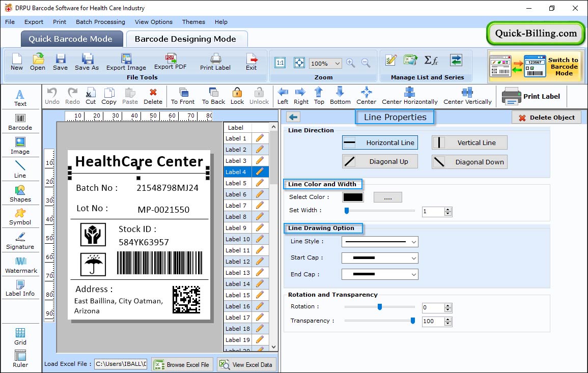Click the Delete Object button
The height and width of the screenshot is (373, 588).
pyautogui.click(x=546, y=118)
